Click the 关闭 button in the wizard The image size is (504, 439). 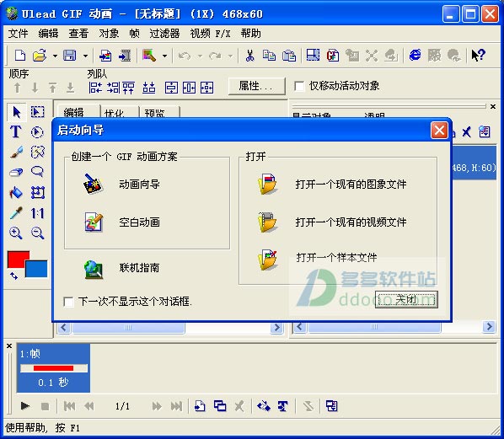[x=406, y=300]
